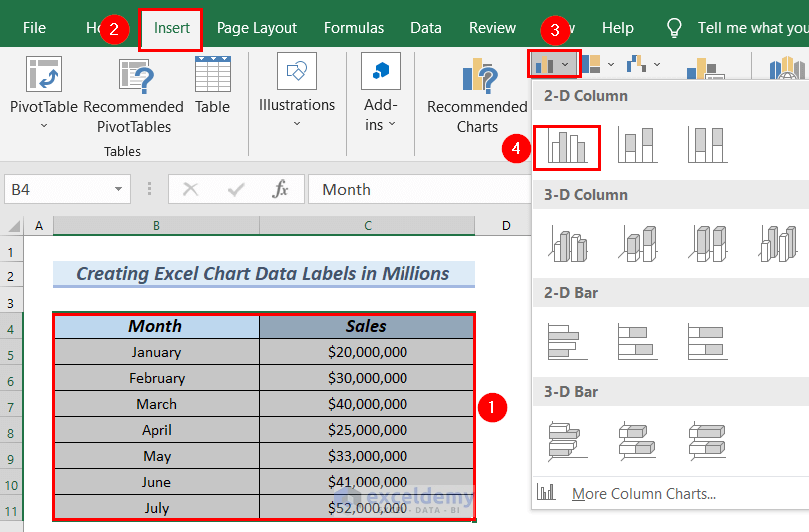The width and height of the screenshot is (809, 532).
Task: Open the Formulas tab
Action: coord(353,28)
